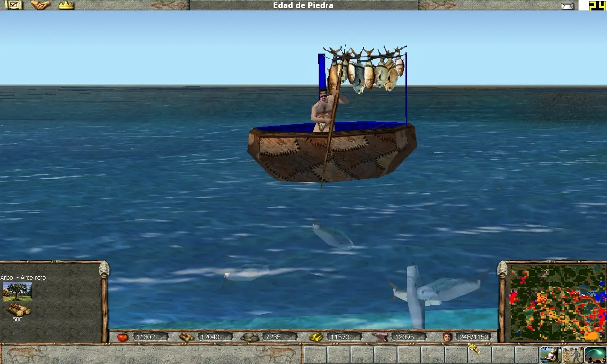
Task: Click the red maple tree portrait
Action: [18, 291]
